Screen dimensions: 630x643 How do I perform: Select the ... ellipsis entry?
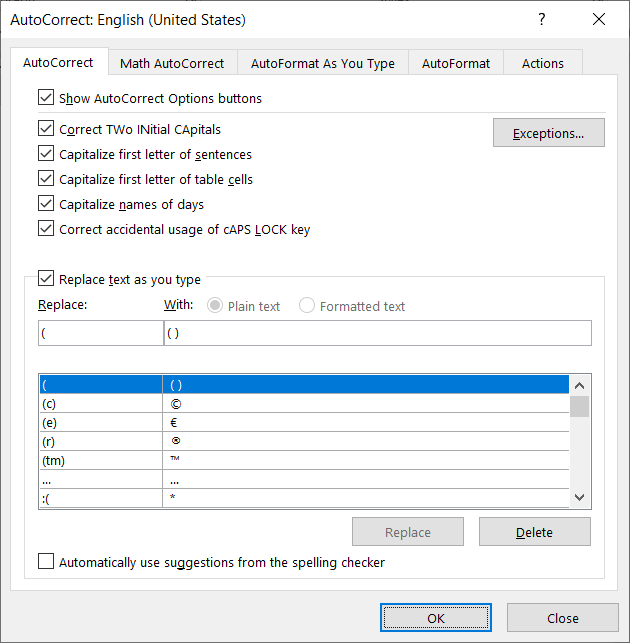[x=304, y=479]
